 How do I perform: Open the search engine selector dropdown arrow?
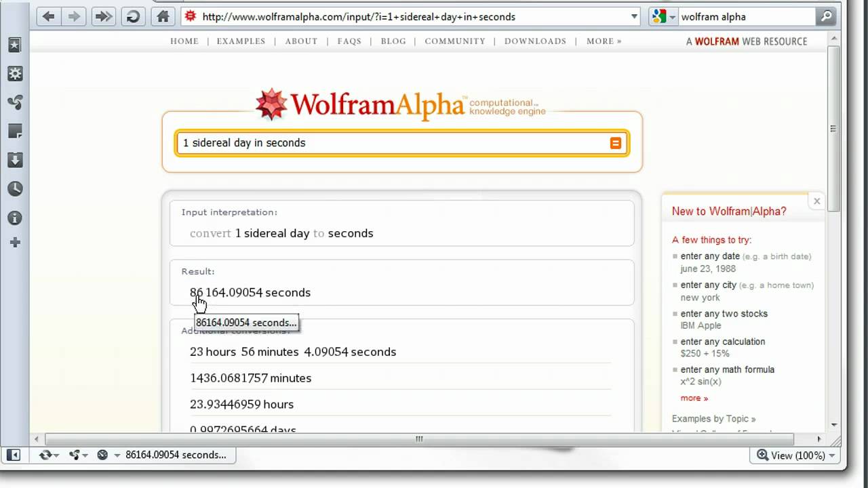click(672, 17)
